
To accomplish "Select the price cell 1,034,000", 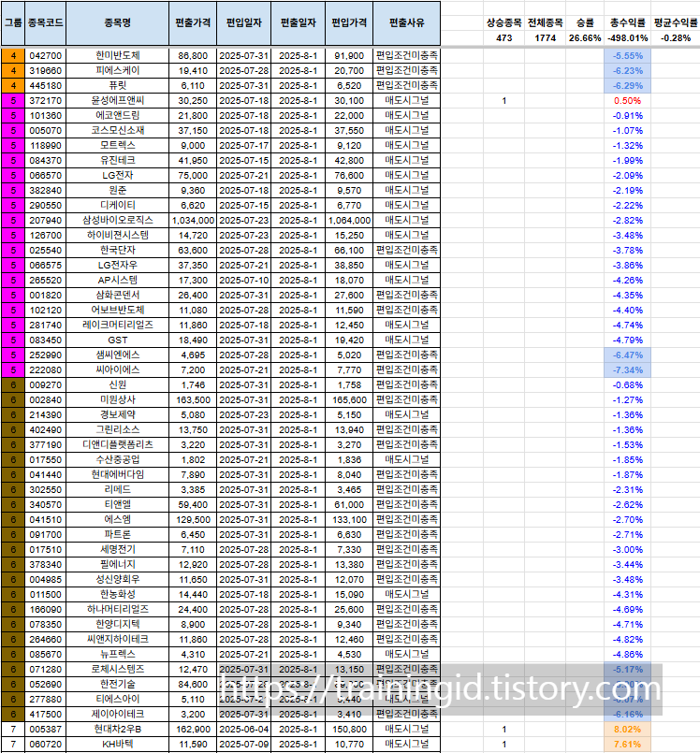I will click(x=193, y=221).
